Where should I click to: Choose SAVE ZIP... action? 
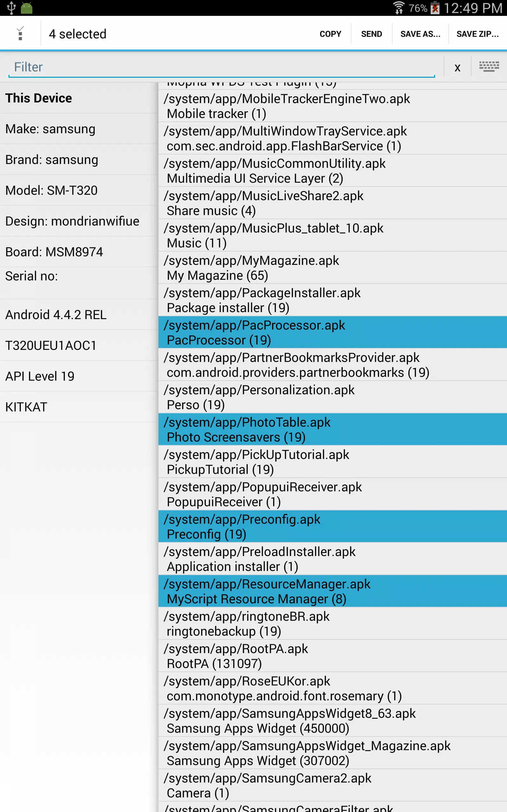[478, 34]
